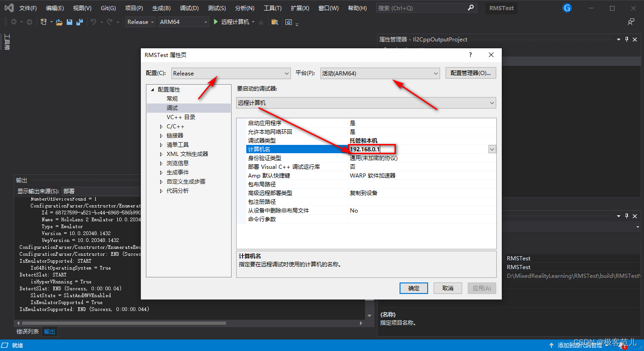644x351 pixels.
Task: Open the 调试(D) menu
Action: 189,8
